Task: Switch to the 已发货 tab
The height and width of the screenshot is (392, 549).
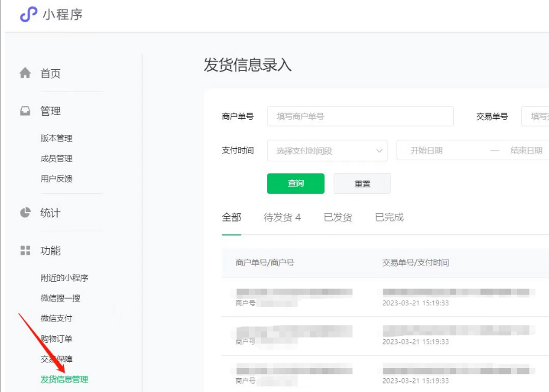Action: 337,217
